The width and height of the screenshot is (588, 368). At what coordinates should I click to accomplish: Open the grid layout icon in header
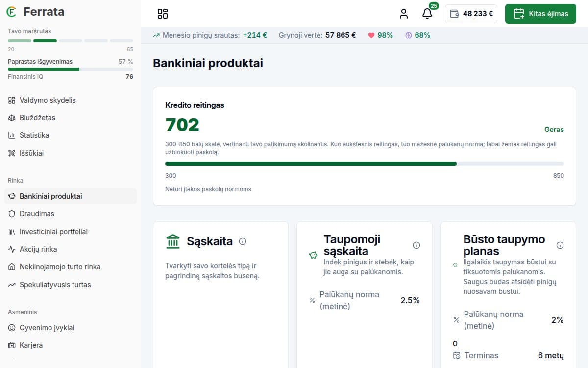[163, 14]
